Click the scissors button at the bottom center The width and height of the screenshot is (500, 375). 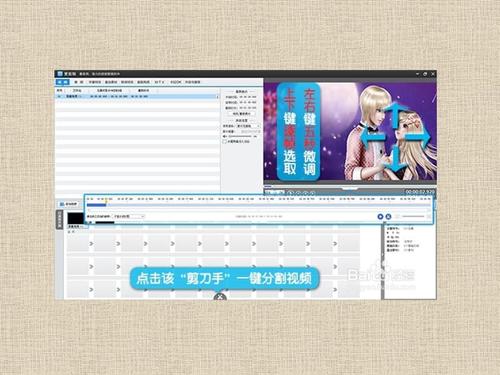pyautogui.click(x=220, y=297)
